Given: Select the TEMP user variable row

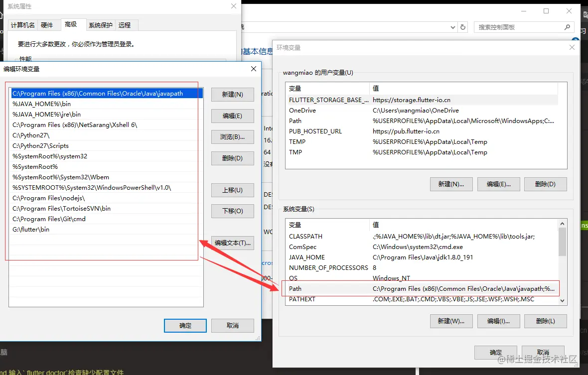Looking at the screenshot, I should pyautogui.click(x=422, y=142).
